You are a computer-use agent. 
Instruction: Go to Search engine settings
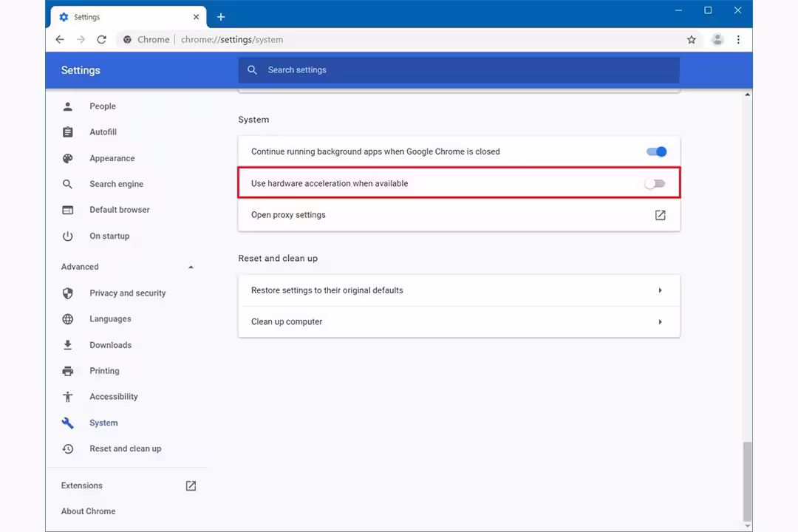(x=116, y=184)
